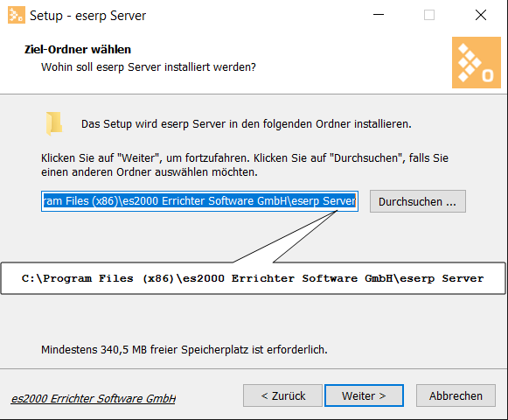Image resolution: width=508 pixels, height=420 pixels.
Task: Cancel setup using the Abbrechen button
Action: [456, 395]
